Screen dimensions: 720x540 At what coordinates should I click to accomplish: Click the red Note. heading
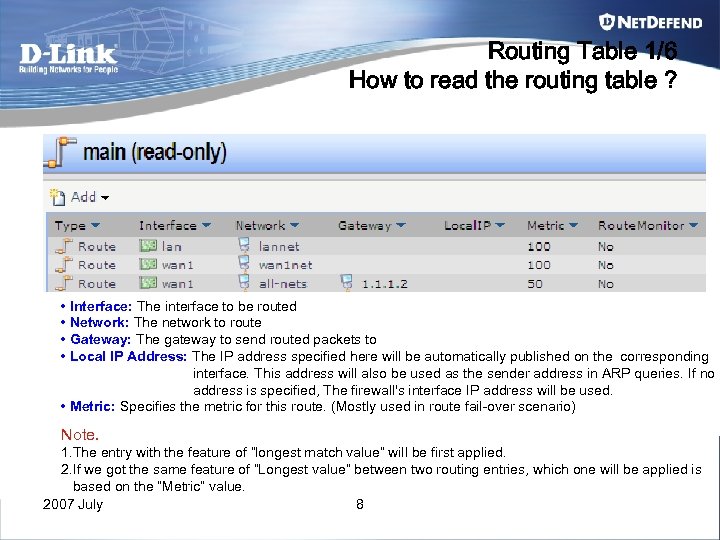80,434
